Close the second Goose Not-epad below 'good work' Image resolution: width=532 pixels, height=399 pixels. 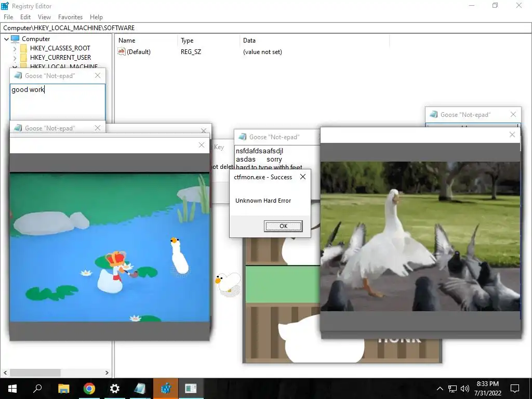click(98, 128)
